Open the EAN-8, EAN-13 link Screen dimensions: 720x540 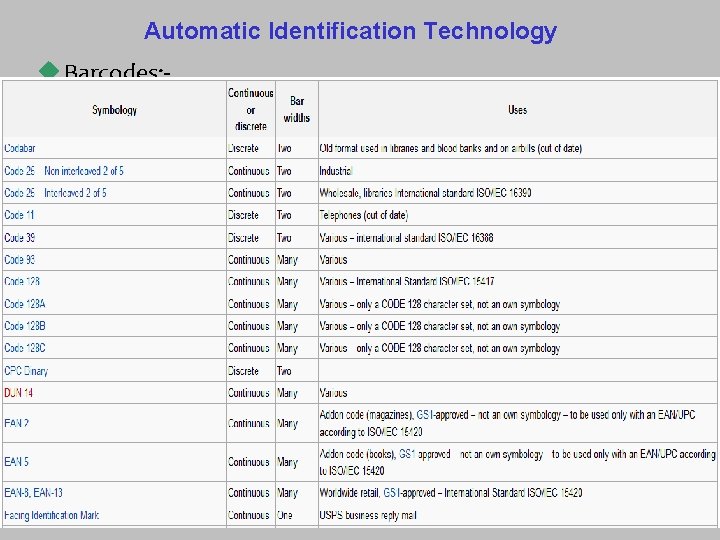coord(34,493)
